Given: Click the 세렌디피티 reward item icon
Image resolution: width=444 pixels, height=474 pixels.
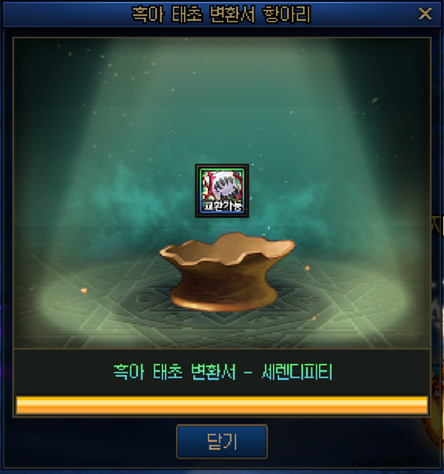Looking at the screenshot, I should [222, 191].
